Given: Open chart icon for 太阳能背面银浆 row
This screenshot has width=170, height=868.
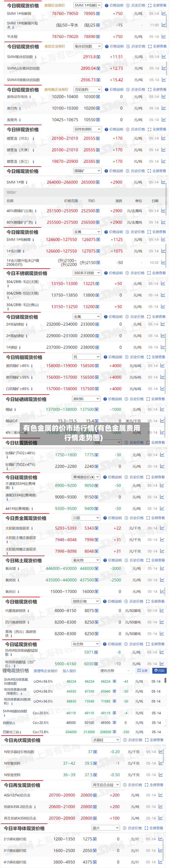Looking at the screenshot, I should [x=162, y=528].
